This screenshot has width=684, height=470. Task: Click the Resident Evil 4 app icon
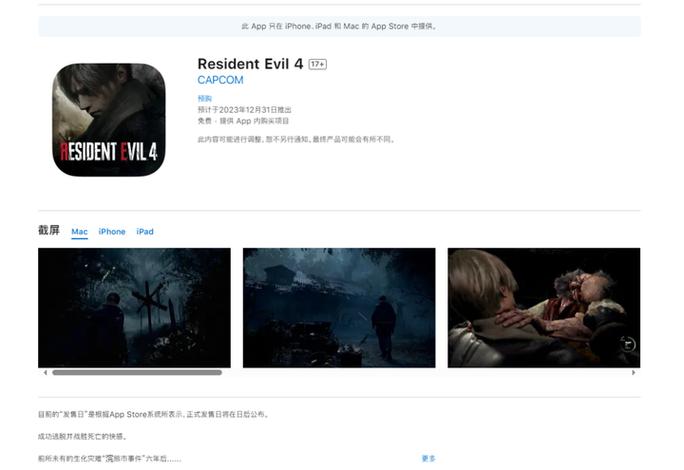tap(109, 120)
